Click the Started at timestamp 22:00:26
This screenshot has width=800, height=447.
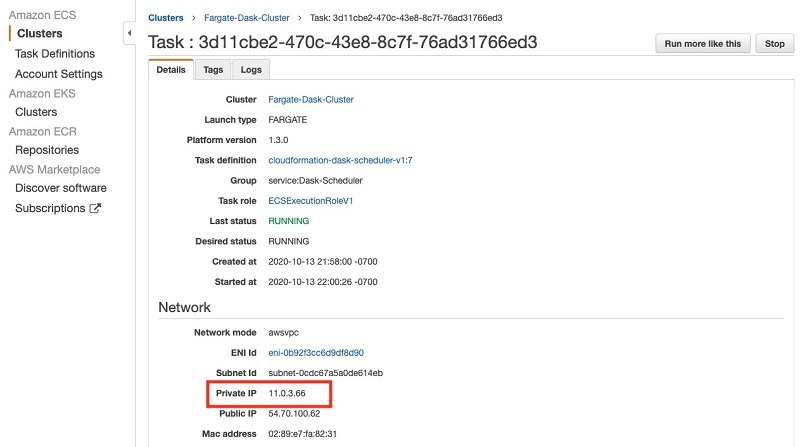point(323,282)
